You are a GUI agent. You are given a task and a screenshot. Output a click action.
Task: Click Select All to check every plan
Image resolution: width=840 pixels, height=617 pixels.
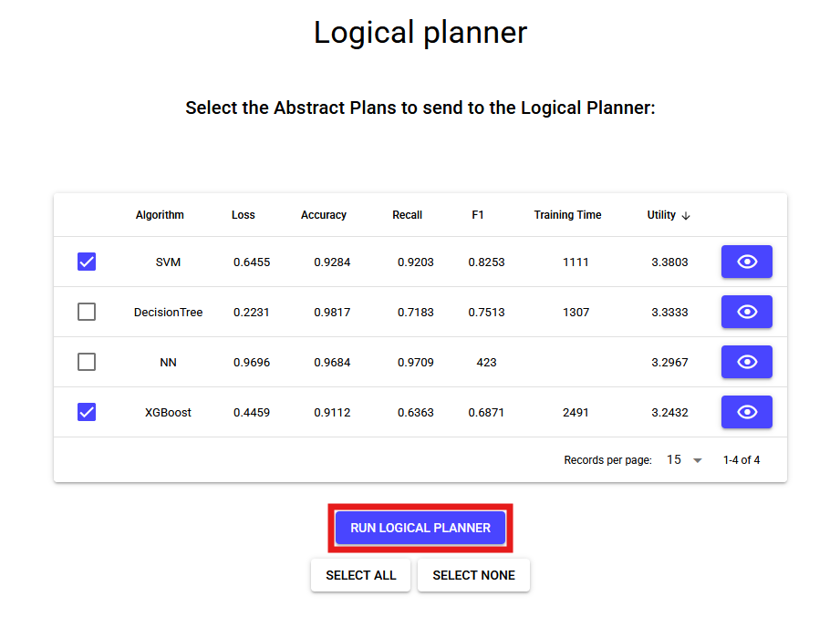360,575
